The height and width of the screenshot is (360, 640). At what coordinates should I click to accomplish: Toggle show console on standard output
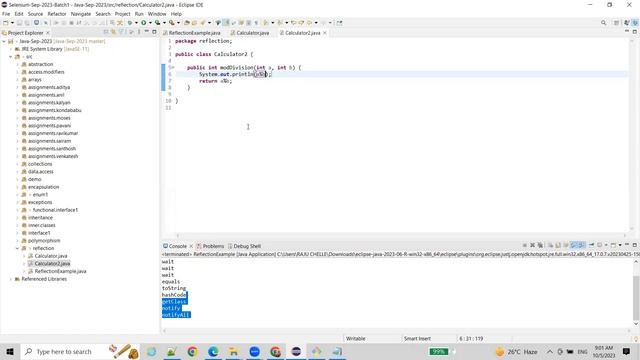coord(573,245)
